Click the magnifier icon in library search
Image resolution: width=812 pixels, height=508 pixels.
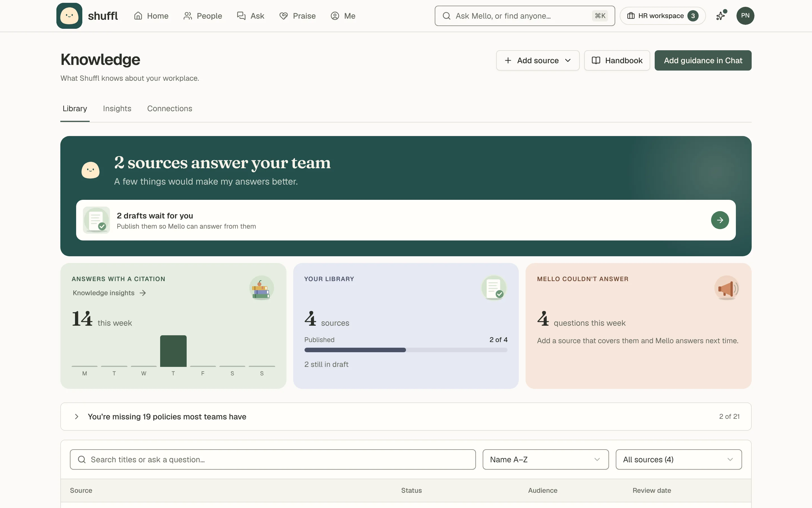tap(81, 459)
